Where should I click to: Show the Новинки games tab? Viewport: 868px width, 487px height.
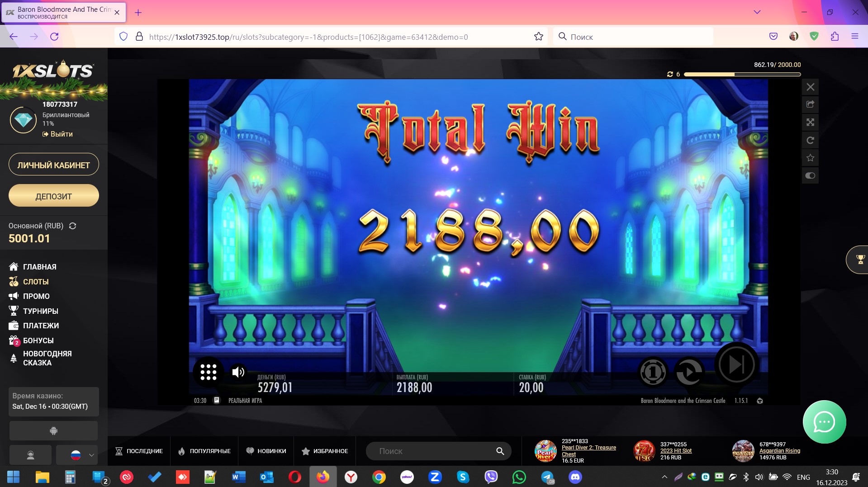[266, 451]
